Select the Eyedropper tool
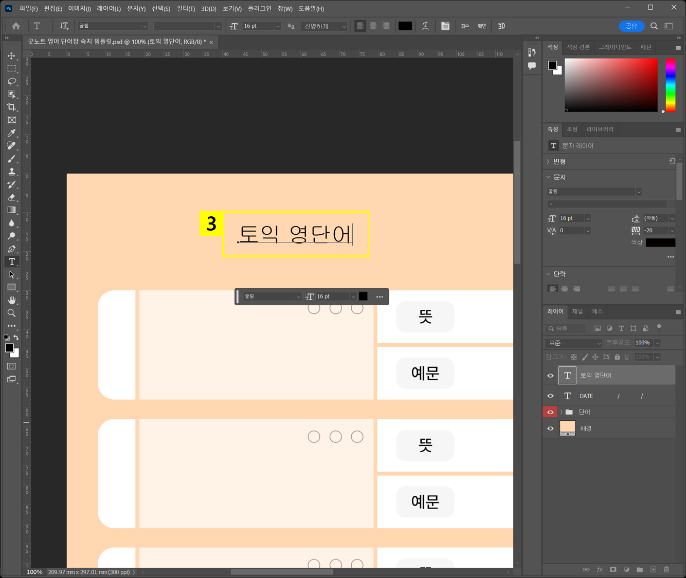686x578 pixels. click(x=12, y=133)
